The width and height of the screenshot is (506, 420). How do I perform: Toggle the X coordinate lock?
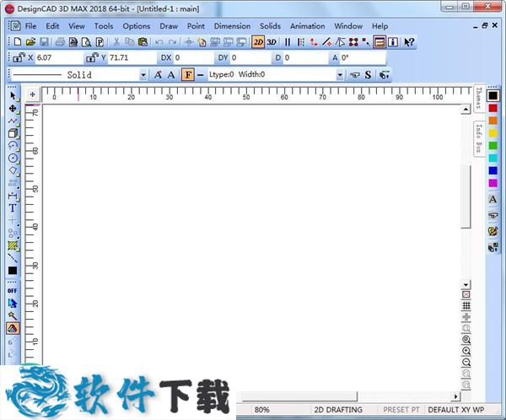tap(19, 58)
